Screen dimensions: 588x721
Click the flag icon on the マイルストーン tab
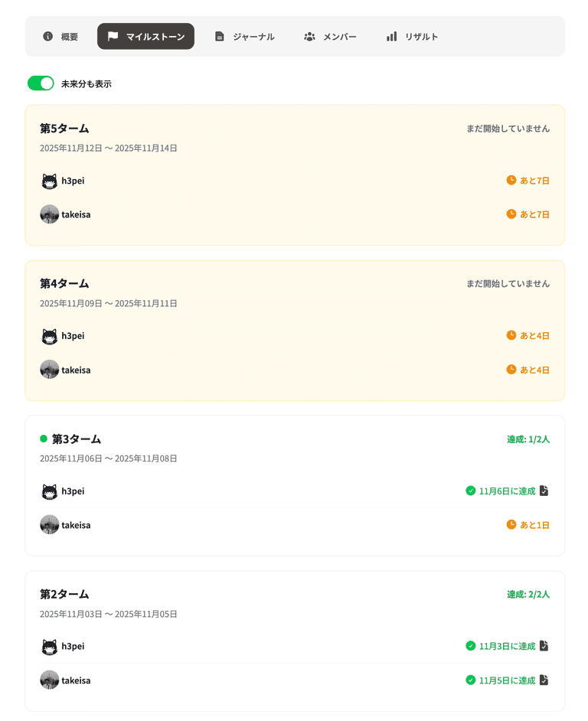(x=113, y=36)
